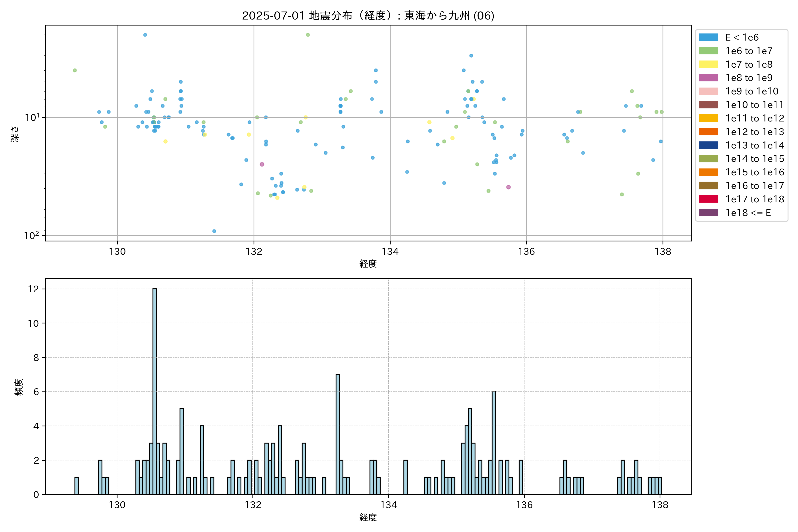The height and width of the screenshot is (532, 798).
Task: Click the chart title text at top
Action: point(368,16)
